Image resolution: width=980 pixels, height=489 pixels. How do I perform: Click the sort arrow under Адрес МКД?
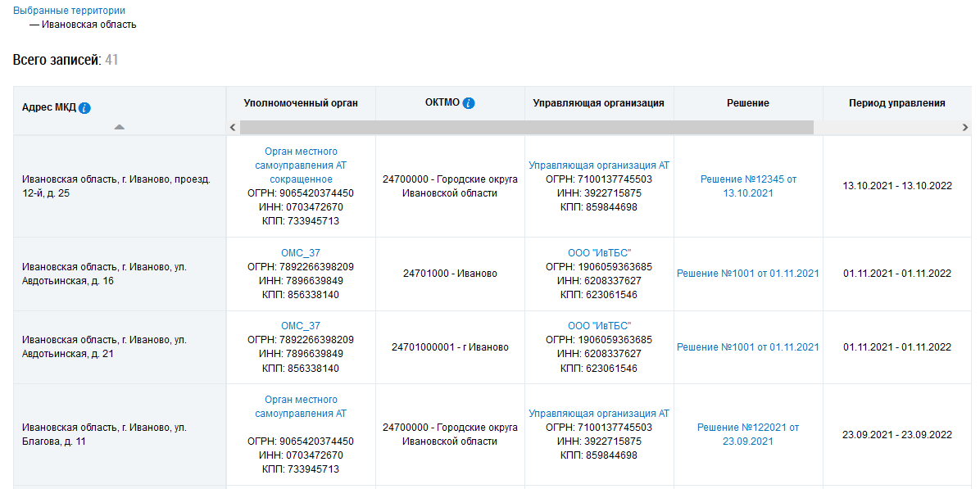point(120,127)
